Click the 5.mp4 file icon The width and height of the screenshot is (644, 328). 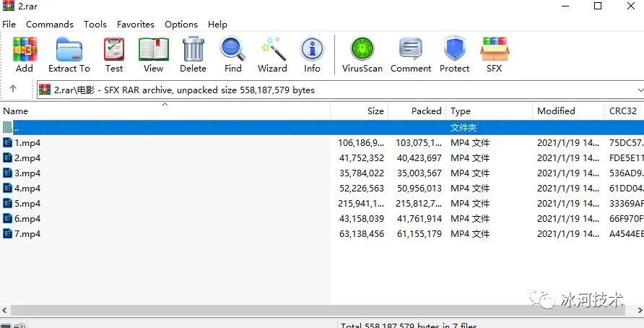[x=7, y=204]
